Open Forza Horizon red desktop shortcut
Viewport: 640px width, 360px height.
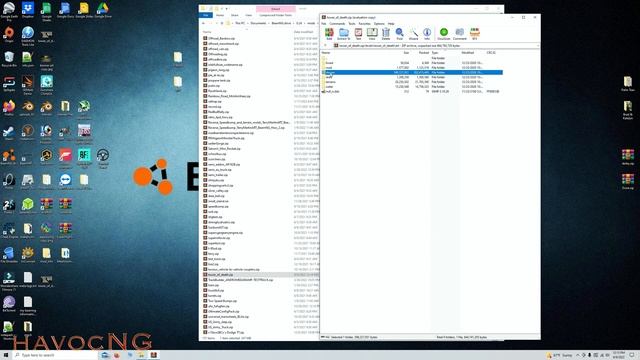click(65, 157)
